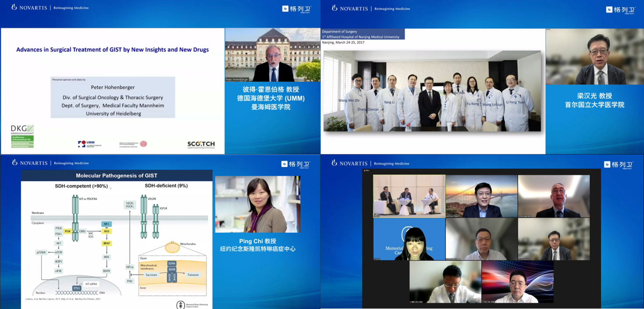Select the gallery tile with three seated panelists
The height and width of the screenshot is (309, 644).
[x=409, y=196]
